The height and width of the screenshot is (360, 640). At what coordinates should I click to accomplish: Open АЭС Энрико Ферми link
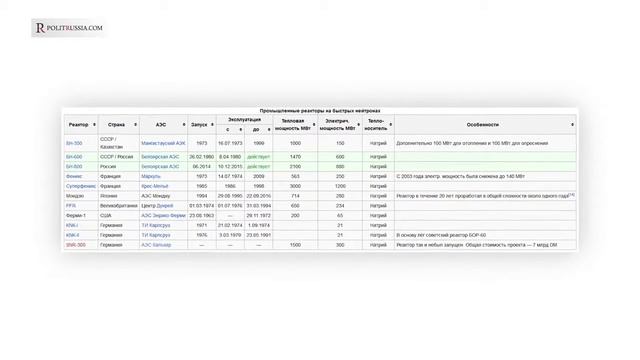click(163, 216)
